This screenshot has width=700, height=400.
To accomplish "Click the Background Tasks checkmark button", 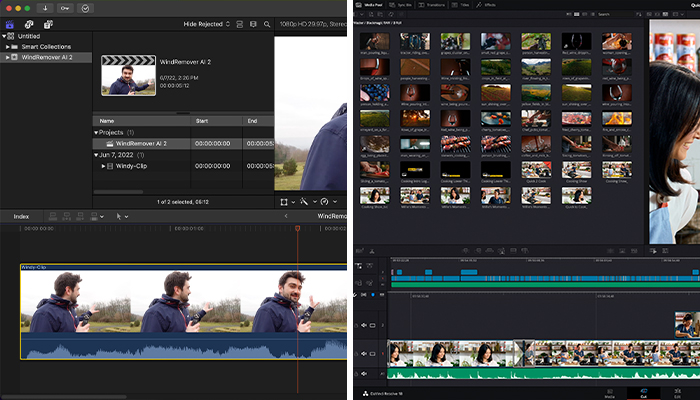I will tap(85, 8).
